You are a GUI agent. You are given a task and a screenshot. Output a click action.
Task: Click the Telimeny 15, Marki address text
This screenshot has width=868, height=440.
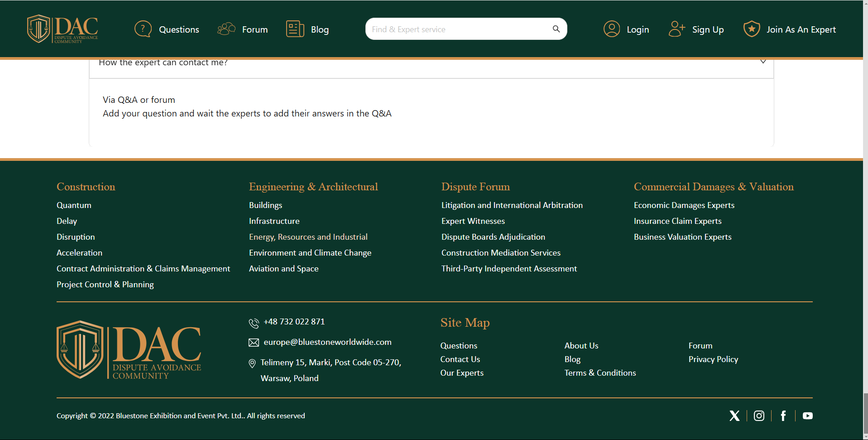tap(331, 370)
